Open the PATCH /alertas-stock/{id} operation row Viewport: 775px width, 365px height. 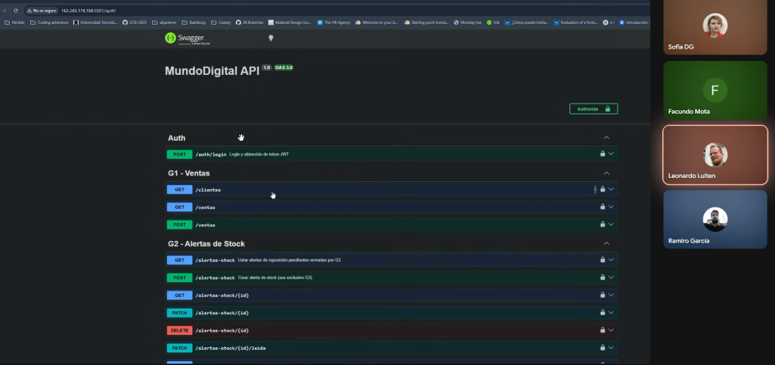[391, 313]
